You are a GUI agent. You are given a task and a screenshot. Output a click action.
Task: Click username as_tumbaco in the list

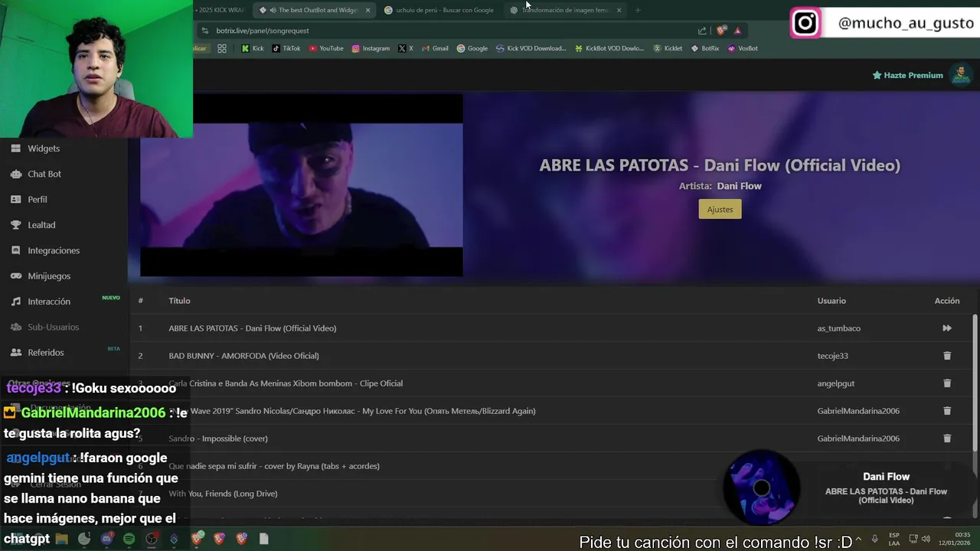pos(839,328)
